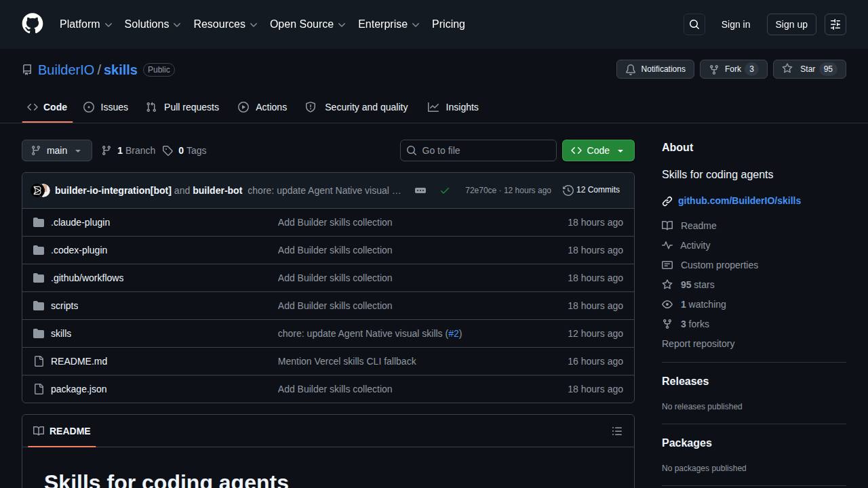
Task: Click the book icon in README tab
Action: click(39, 431)
